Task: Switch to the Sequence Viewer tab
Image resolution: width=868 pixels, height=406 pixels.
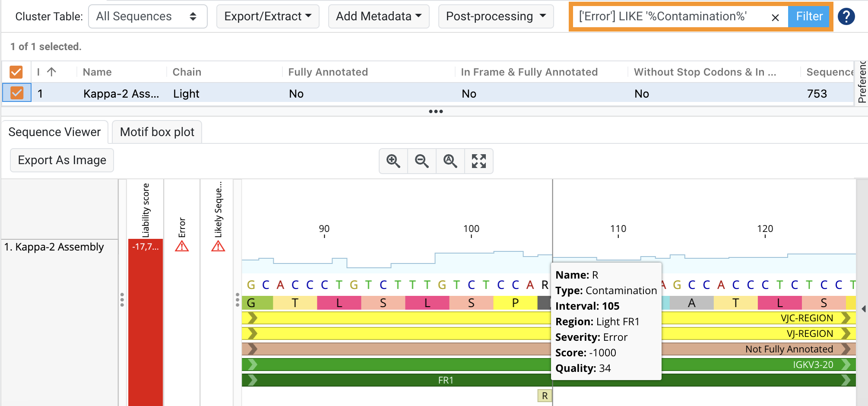Action: (54, 132)
